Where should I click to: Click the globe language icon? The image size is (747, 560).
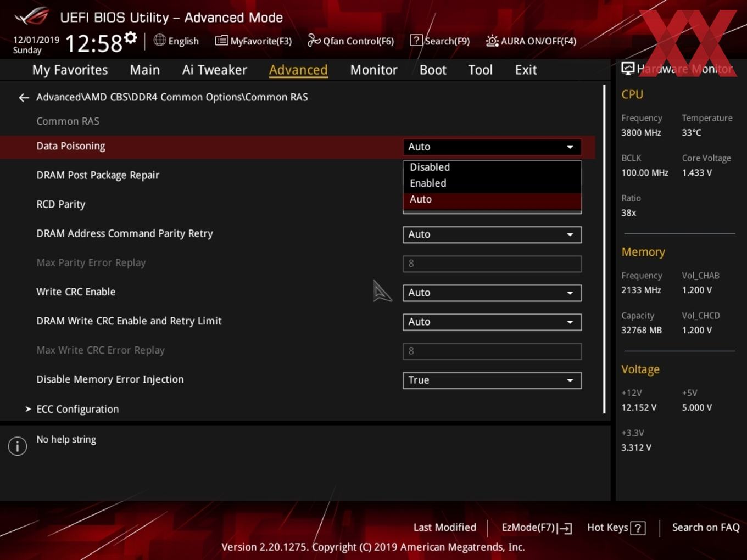(x=159, y=40)
